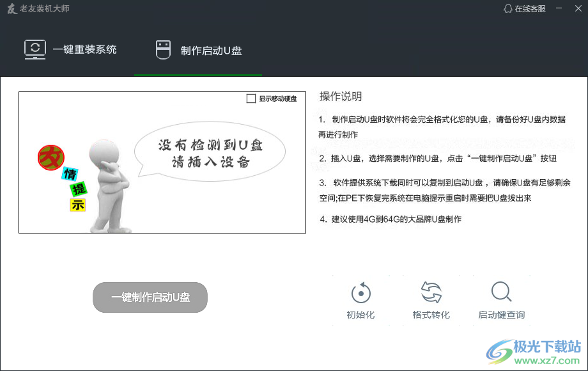The image size is (588, 371).
Task: Click the 操作说明 heading
Action: point(341,97)
